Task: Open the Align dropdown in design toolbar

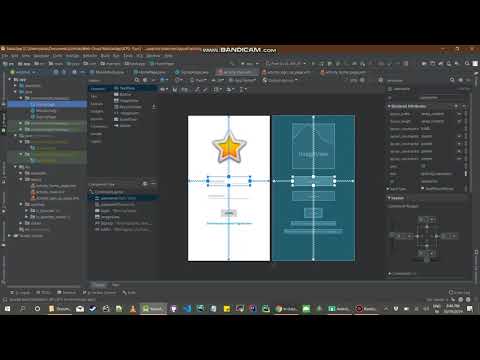Action: 229,89
